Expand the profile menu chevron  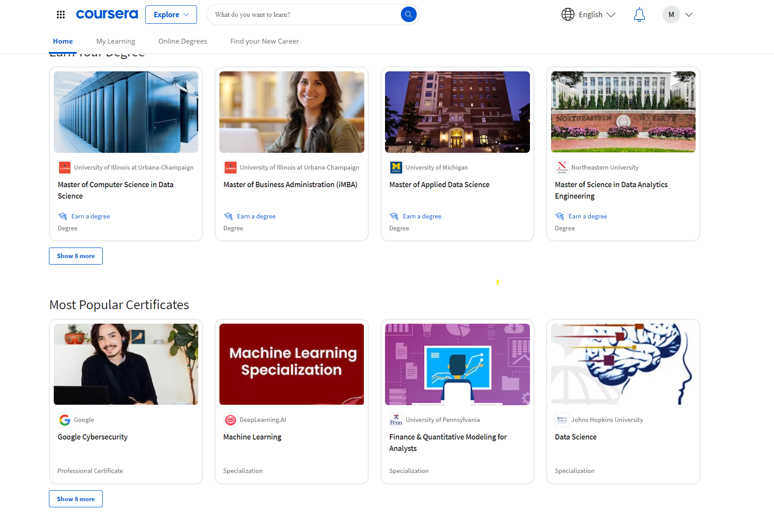click(689, 15)
